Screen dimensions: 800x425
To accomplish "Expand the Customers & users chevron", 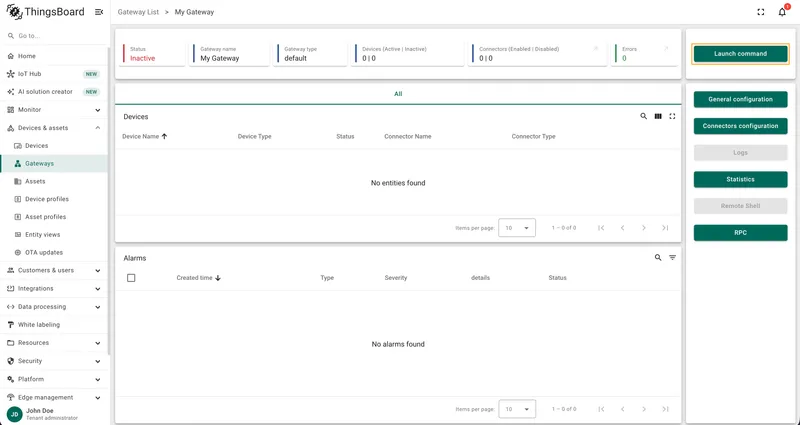I will 98,270.
